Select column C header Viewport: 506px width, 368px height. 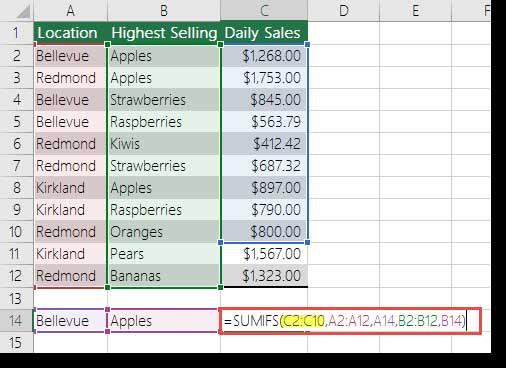tap(264, 11)
